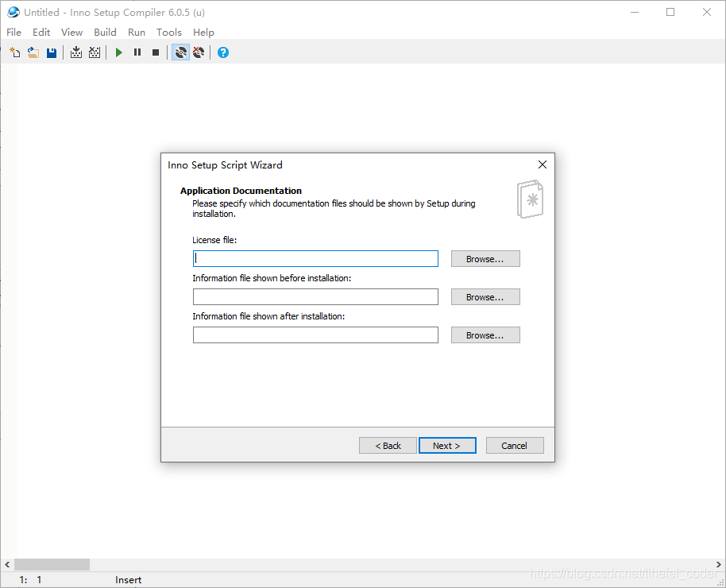Go back to the previous wizard page
The image size is (726, 588).
click(x=388, y=445)
